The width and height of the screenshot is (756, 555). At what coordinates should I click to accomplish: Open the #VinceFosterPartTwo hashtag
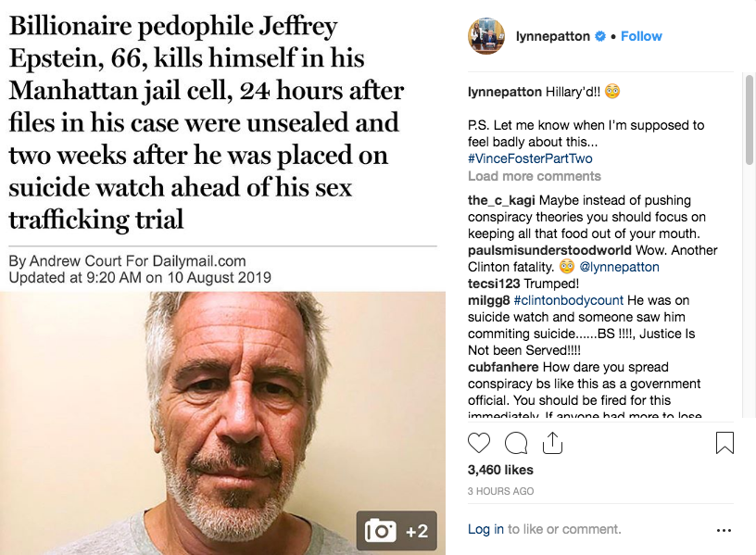[529, 159]
